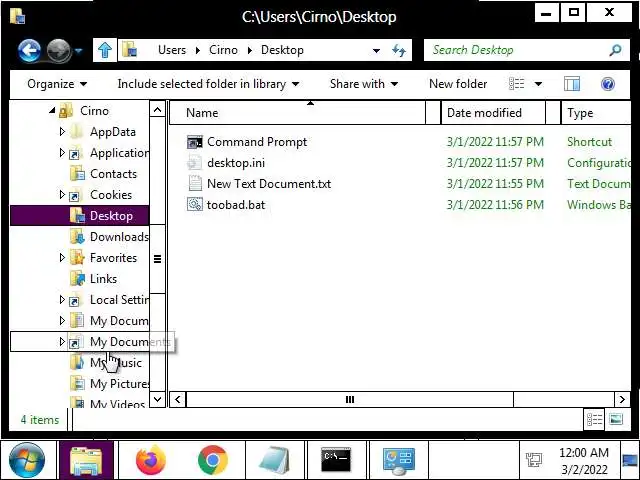The image size is (640, 480).
Task: Open Notepad from the taskbar
Action: pyautogui.click(x=275, y=460)
